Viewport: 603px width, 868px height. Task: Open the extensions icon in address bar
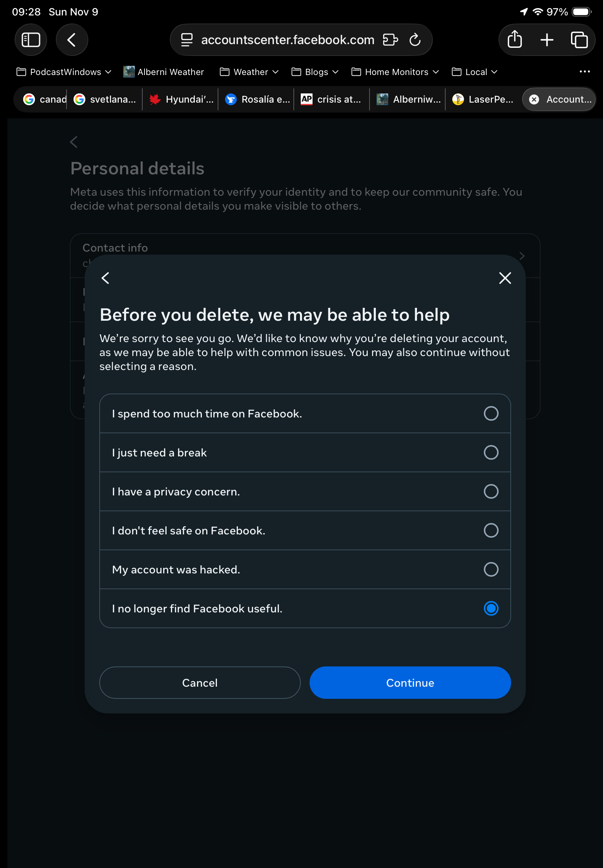(x=390, y=40)
